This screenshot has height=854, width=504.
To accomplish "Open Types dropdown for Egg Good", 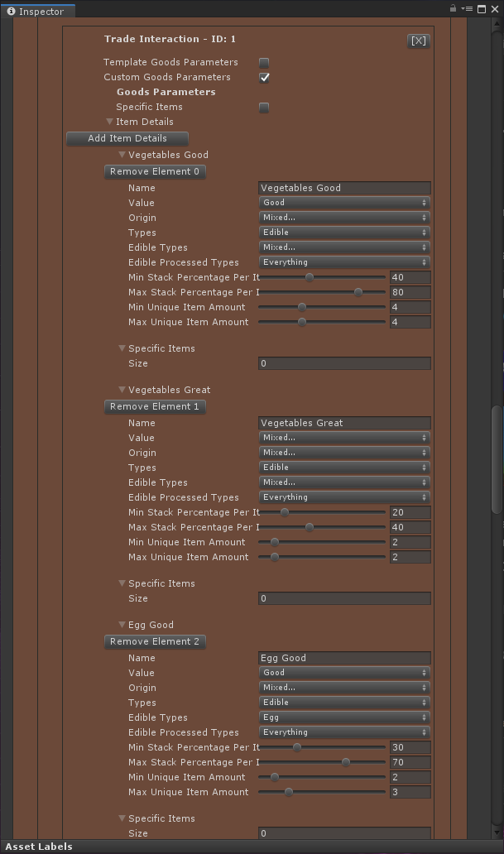I will coord(344,703).
